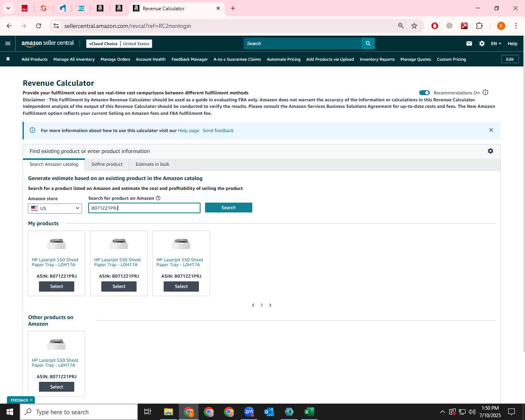525x420 pixels.
Task: Reload the page
Action: [x=39, y=26]
